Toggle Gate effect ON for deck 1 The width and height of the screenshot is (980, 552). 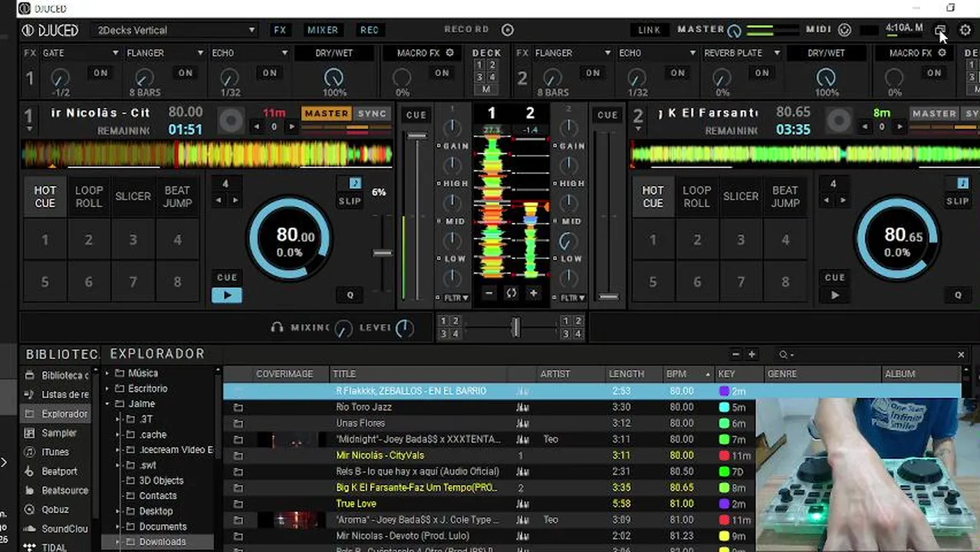pyautogui.click(x=100, y=73)
